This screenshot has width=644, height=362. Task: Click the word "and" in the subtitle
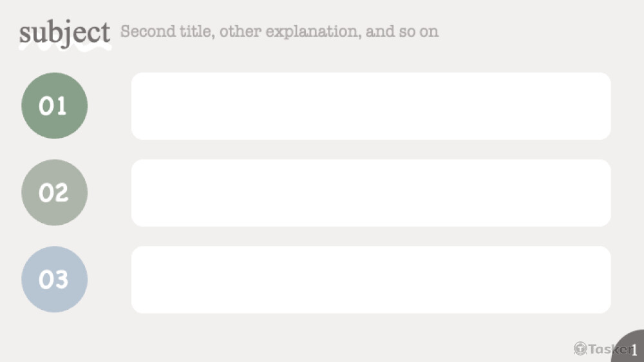381,31
